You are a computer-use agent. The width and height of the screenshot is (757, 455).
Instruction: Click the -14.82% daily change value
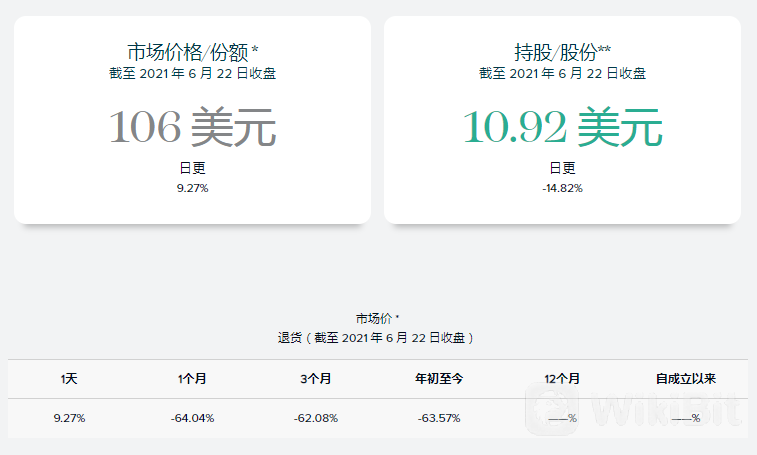pyautogui.click(x=562, y=188)
